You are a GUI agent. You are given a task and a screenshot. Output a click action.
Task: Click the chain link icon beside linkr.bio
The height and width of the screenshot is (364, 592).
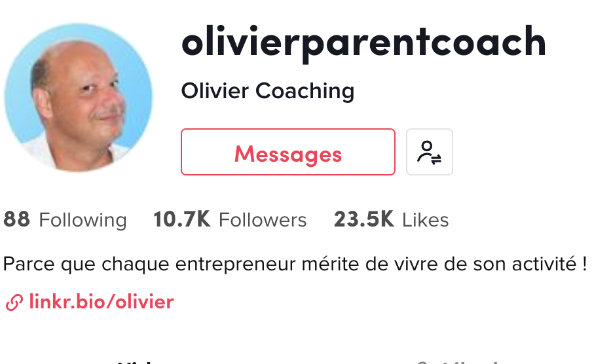(x=14, y=302)
